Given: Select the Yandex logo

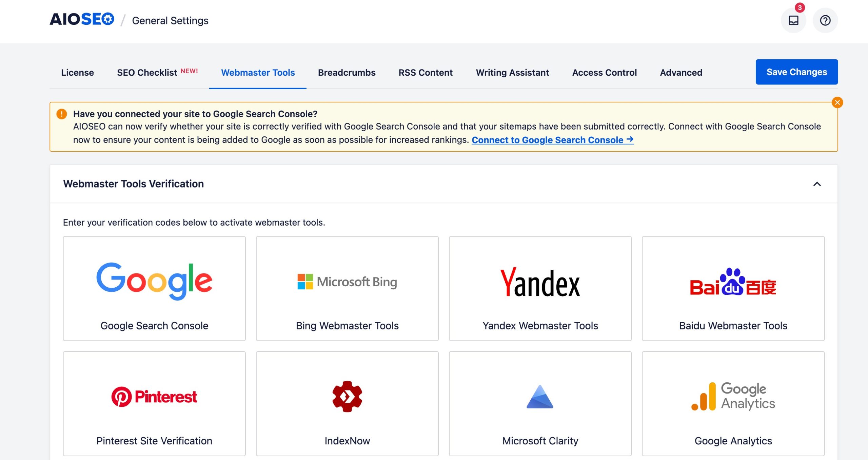Looking at the screenshot, I should 540,282.
